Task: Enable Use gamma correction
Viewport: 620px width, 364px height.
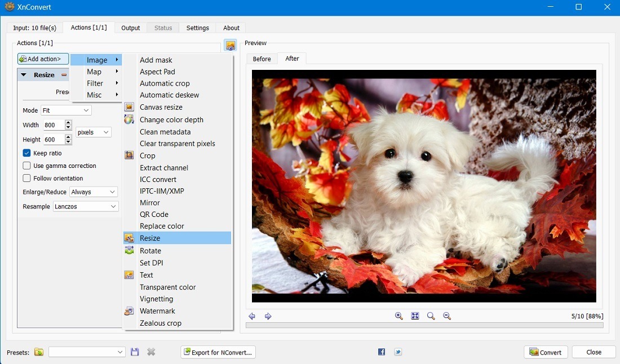Action: pyautogui.click(x=26, y=165)
